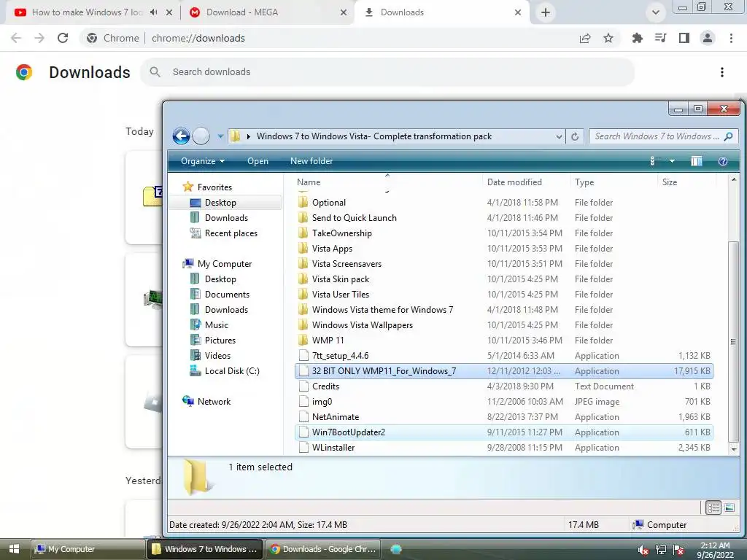Open Chrome customize menu three dots
Screen dimensions: 747x560
click(x=731, y=38)
